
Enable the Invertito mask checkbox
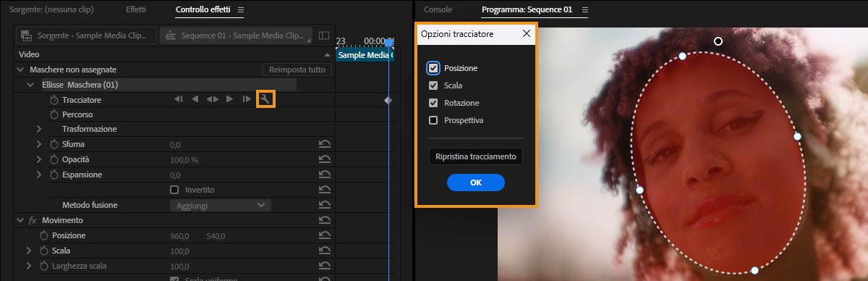(174, 190)
